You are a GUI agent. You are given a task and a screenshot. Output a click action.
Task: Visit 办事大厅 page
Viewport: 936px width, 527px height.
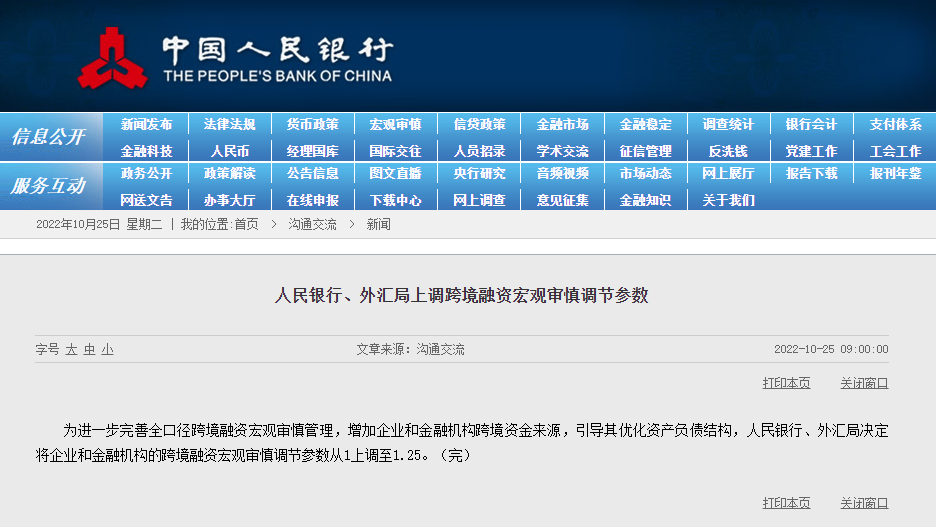coord(229,200)
